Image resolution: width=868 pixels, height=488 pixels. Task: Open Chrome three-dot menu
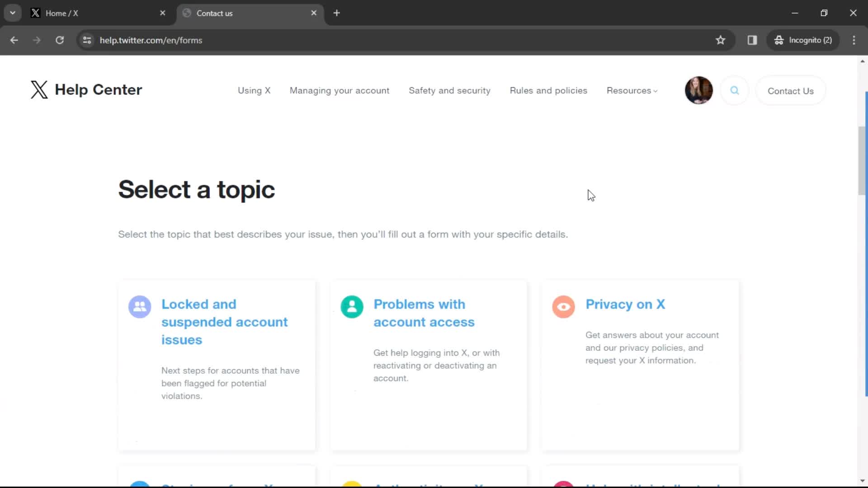click(854, 40)
